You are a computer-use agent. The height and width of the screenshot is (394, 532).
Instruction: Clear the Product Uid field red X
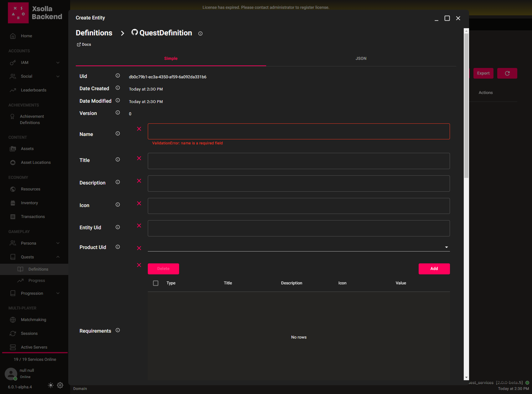pos(139,248)
